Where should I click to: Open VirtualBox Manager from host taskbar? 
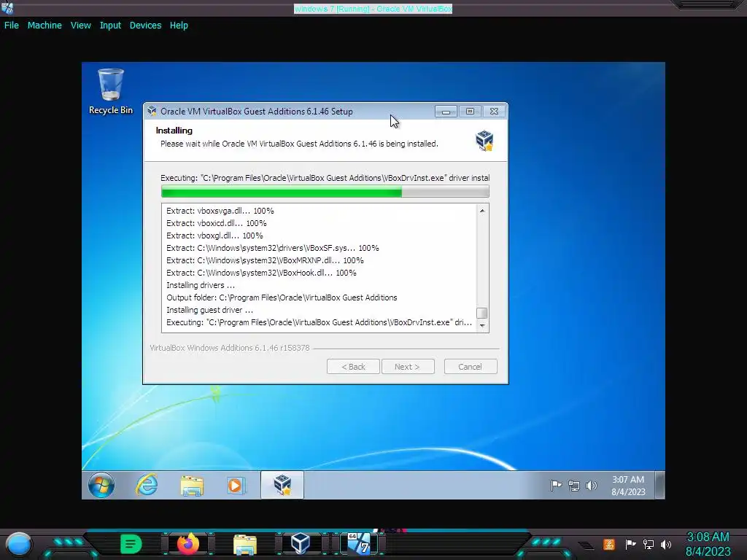click(x=301, y=544)
